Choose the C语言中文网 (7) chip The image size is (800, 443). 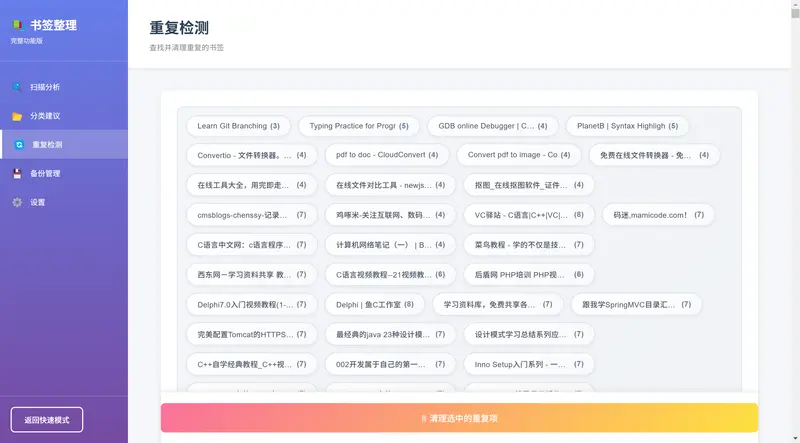coord(252,245)
